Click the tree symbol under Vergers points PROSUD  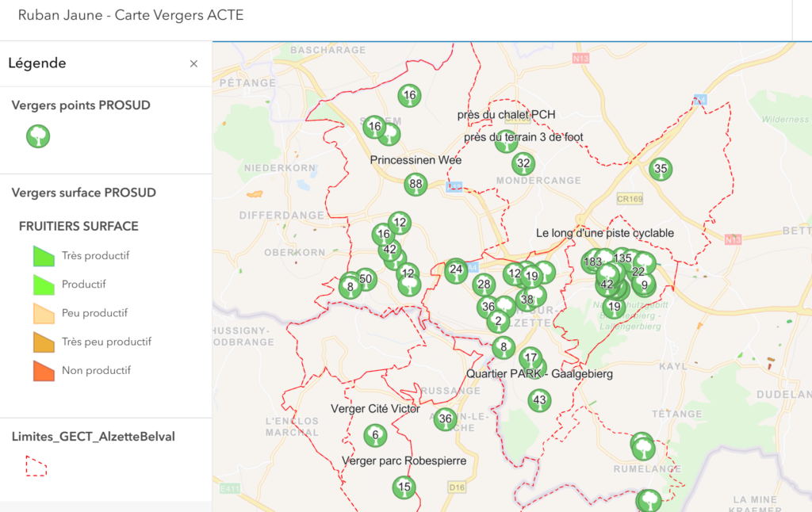[38, 136]
